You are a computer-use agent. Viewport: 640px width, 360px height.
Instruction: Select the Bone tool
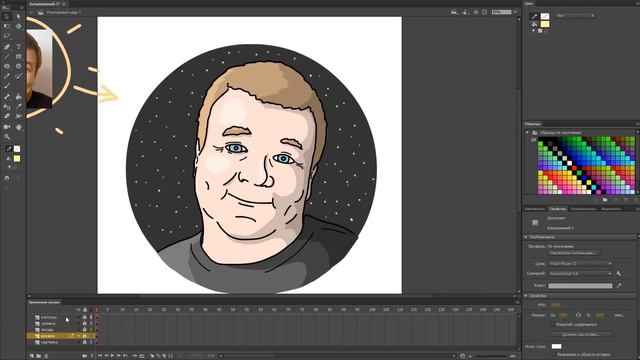(7, 97)
